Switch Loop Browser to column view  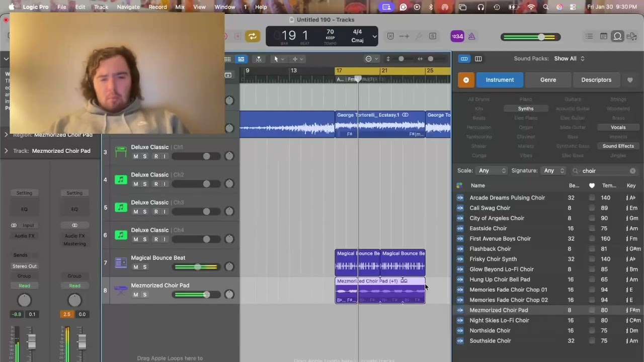(x=478, y=59)
